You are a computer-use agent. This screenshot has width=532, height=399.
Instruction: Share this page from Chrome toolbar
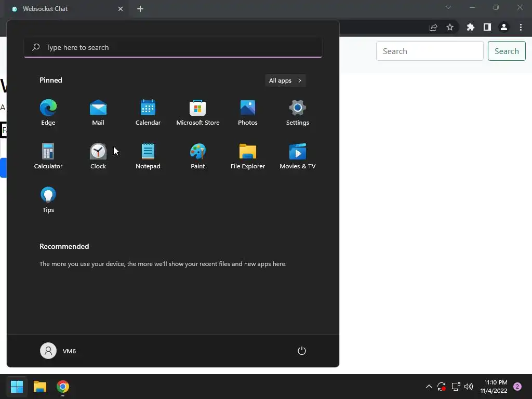coord(433,27)
